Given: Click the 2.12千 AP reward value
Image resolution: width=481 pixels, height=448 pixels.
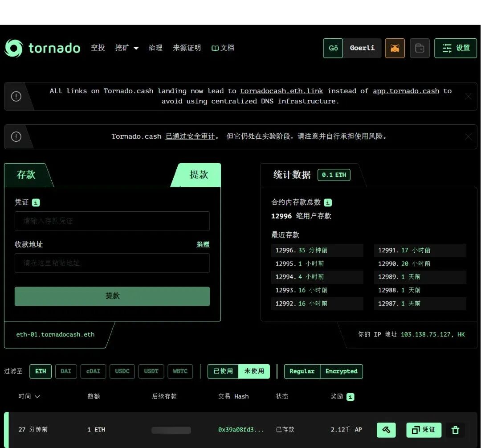Looking at the screenshot, I should (346, 430).
